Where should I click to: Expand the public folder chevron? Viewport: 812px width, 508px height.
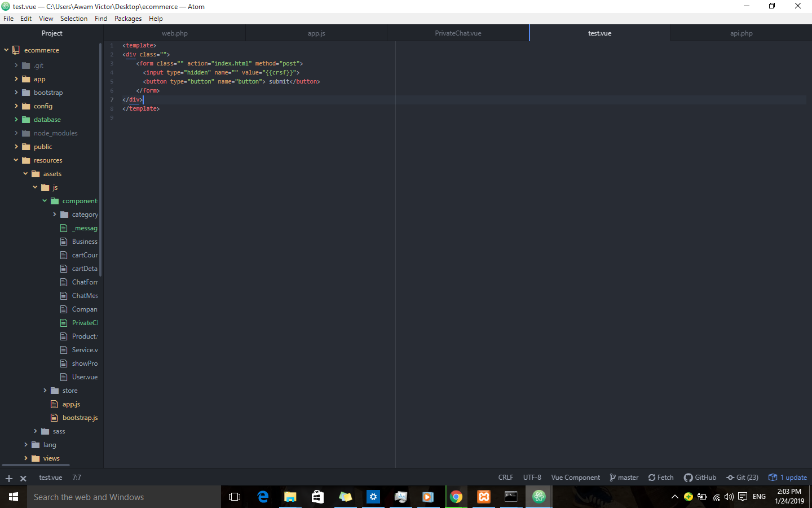16,147
